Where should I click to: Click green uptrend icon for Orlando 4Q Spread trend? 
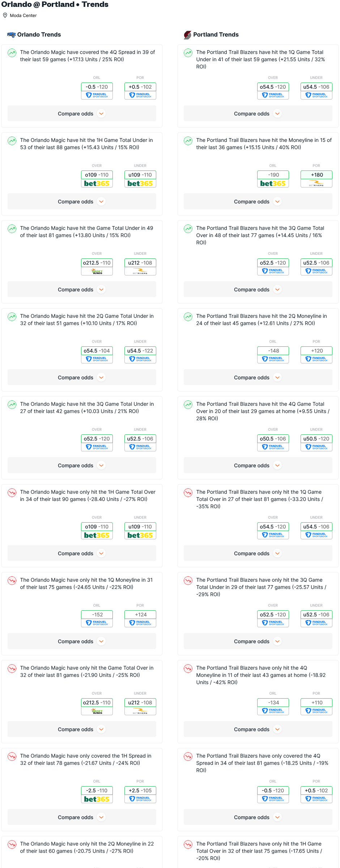pyautogui.click(x=12, y=53)
